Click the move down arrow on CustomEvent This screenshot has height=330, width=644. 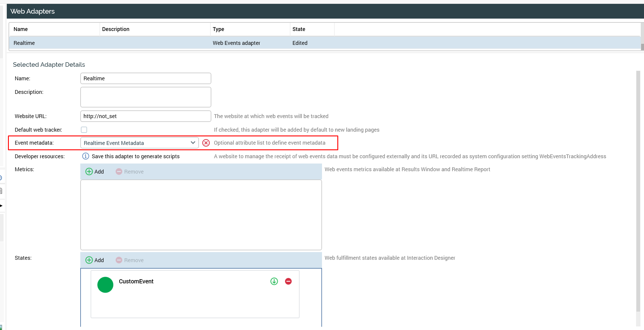[x=274, y=281]
